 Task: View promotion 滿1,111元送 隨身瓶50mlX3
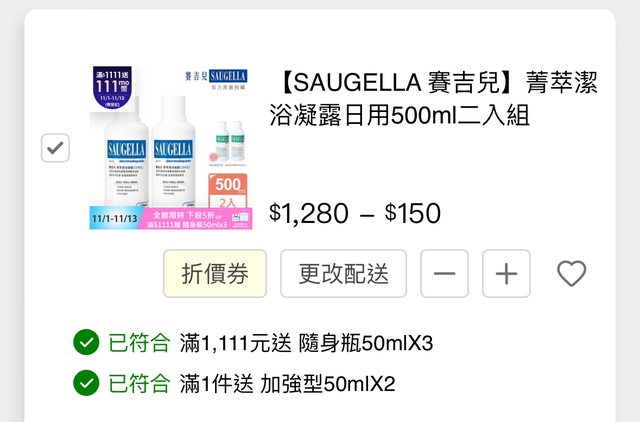click(x=306, y=343)
